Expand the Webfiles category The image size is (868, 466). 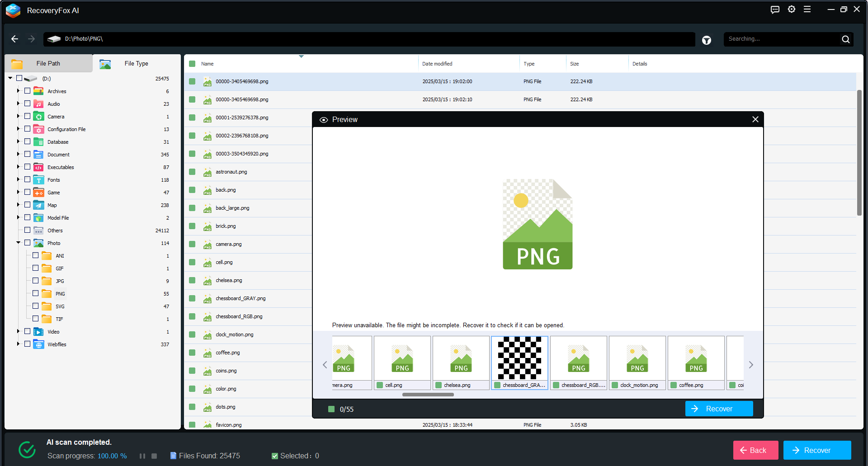(19, 344)
